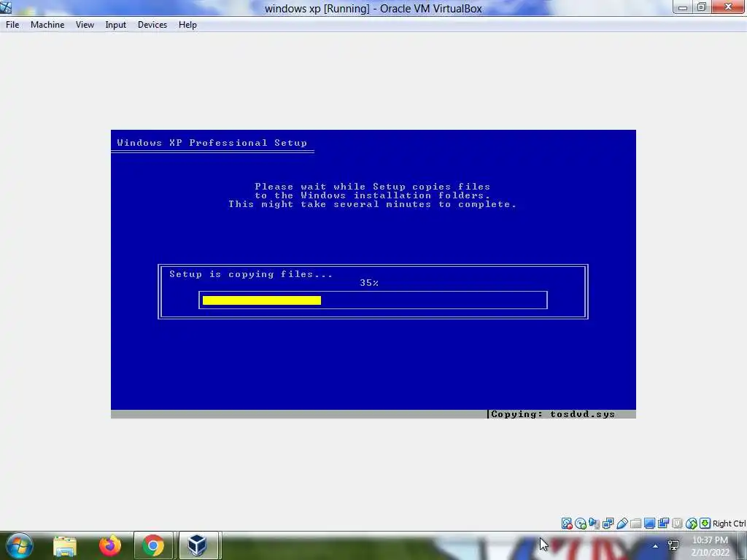Click the USB devices status icon
The width and height of the screenshot is (747, 560).
coord(622,524)
